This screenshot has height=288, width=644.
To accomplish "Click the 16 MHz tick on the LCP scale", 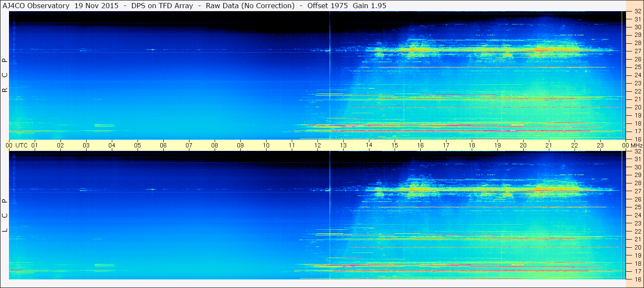I will [x=637, y=279].
